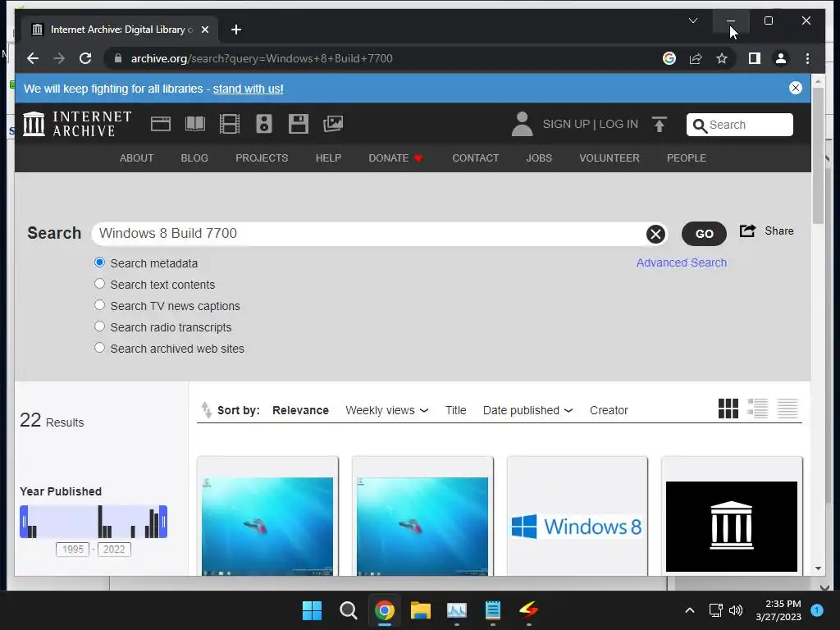Screen dimensions: 840x630
Task: Click the 2022 end year field
Action: tap(114, 549)
